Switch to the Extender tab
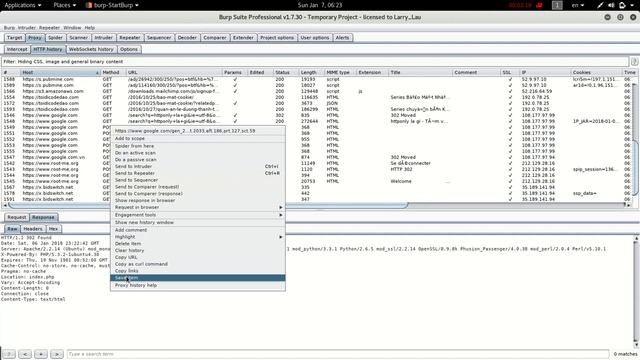Screen dimensions: 640x360 click(x=243, y=38)
